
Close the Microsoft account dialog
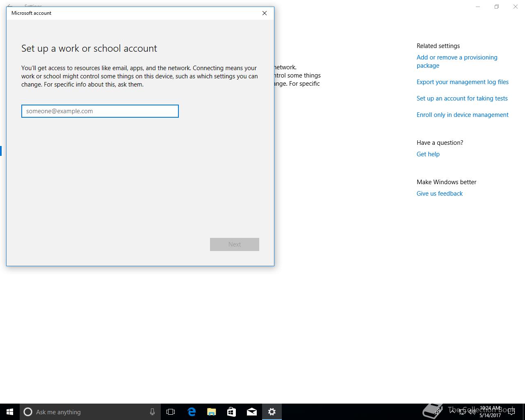tap(265, 13)
